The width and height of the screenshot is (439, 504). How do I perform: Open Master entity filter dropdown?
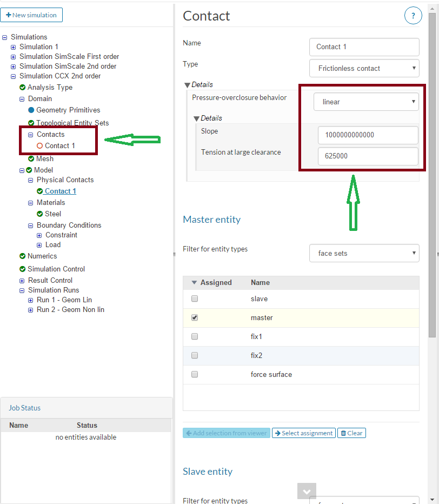[x=364, y=253]
